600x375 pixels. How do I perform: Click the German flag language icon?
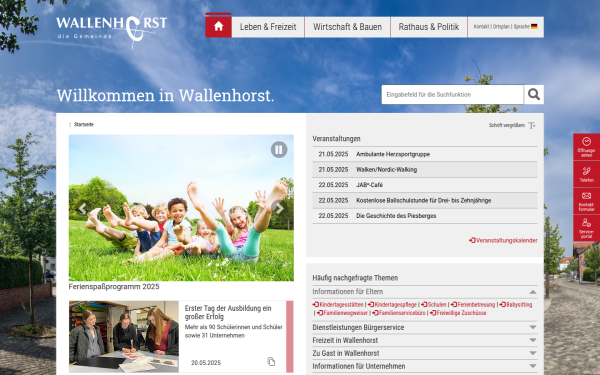[x=534, y=26]
